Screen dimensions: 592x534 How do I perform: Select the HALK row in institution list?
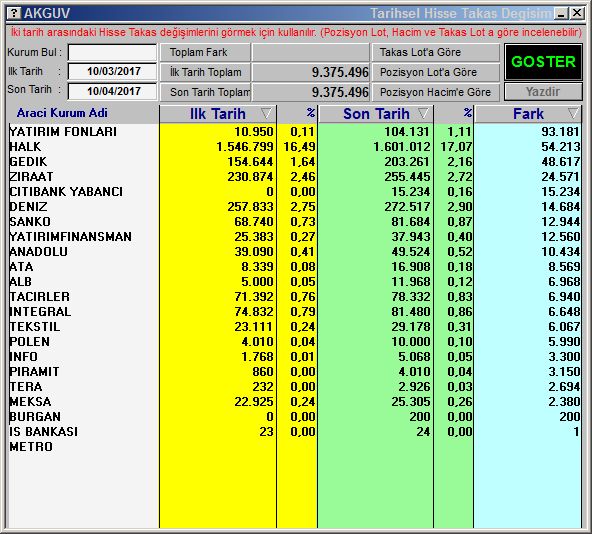(294, 147)
